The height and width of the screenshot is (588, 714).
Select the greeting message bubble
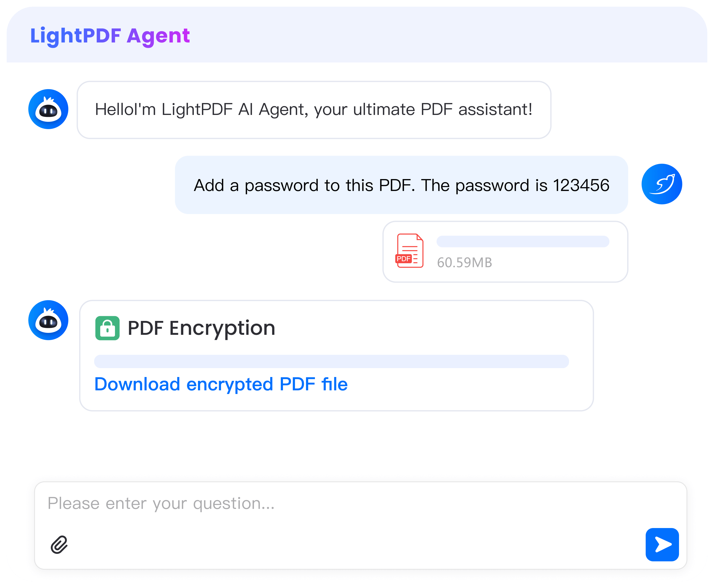(x=314, y=110)
